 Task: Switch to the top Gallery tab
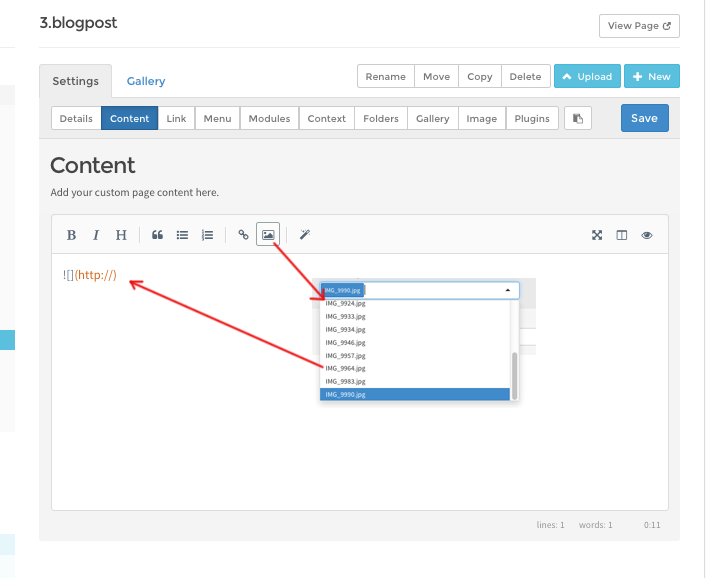[x=146, y=81]
